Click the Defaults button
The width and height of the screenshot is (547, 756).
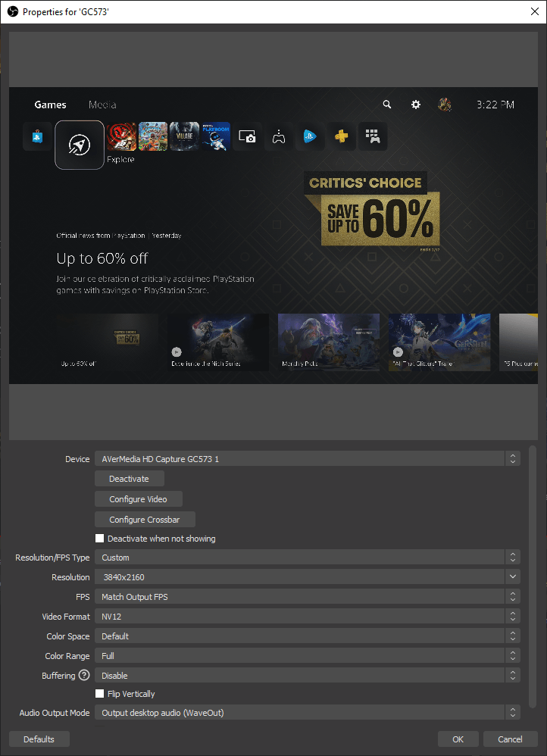[39, 739]
